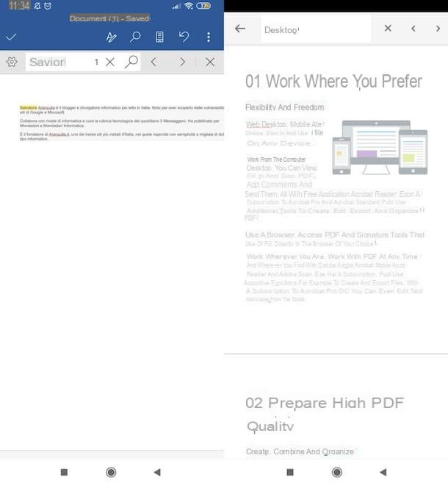
Task: Tap 'Create, Combine And Organize' text
Action: click(x=300, y=451)
